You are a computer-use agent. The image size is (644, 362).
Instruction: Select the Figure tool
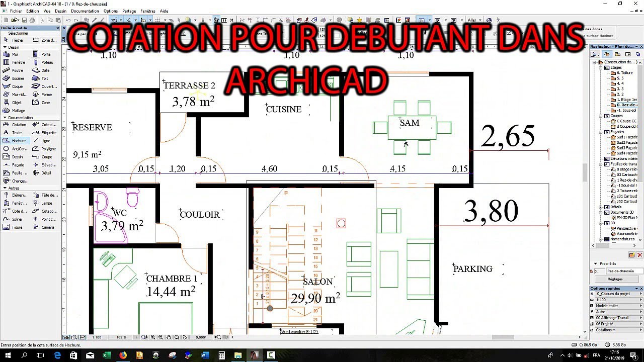pos(16,227)
